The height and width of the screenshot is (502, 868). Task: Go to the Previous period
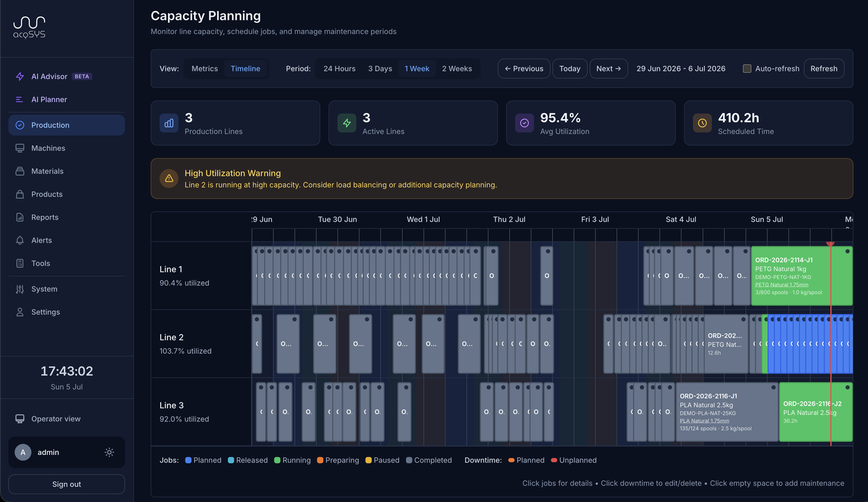(x=524, y=69)
